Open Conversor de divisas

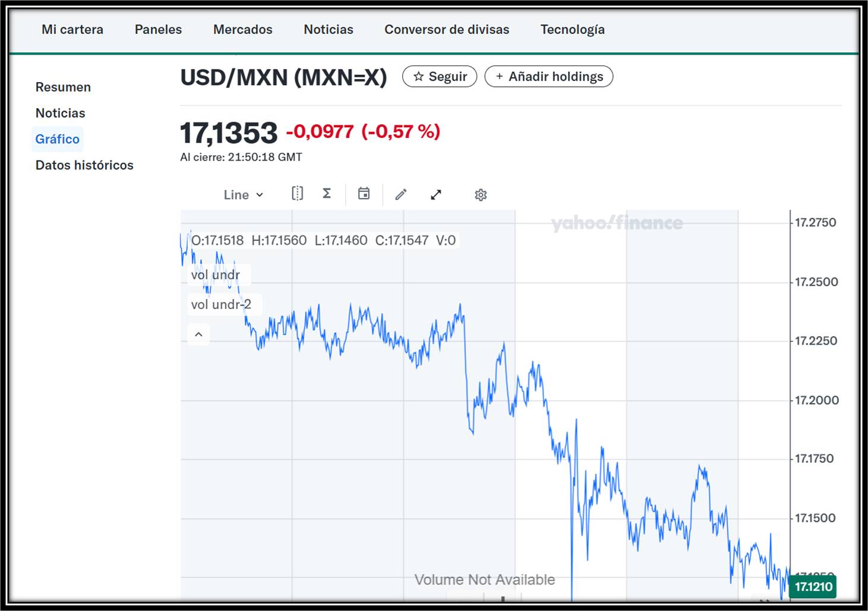[447, 30]
